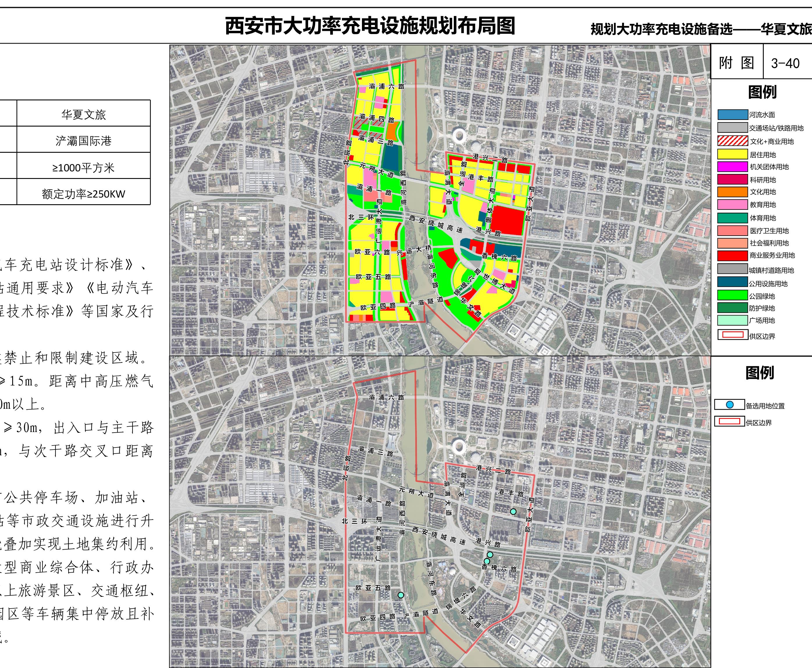Pick the yellow 居住用地 legend swatch

(732, 154)
